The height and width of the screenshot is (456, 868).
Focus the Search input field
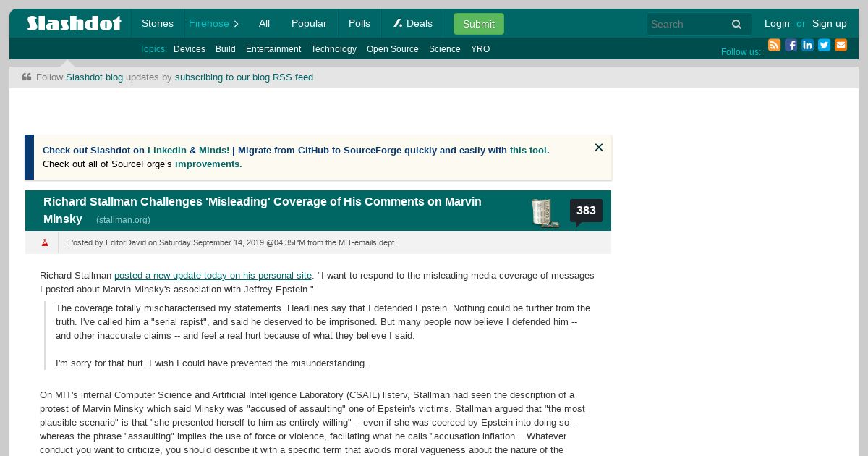click(687, 24)
